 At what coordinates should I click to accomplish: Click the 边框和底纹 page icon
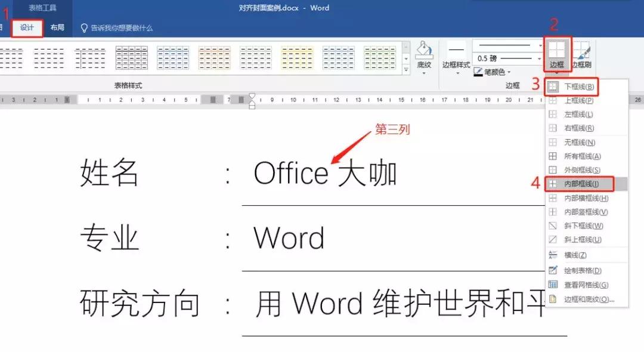(553, 299)
